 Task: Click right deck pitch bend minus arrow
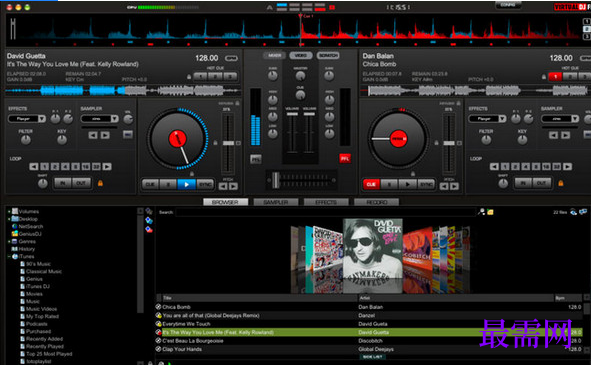coord(444,186)
